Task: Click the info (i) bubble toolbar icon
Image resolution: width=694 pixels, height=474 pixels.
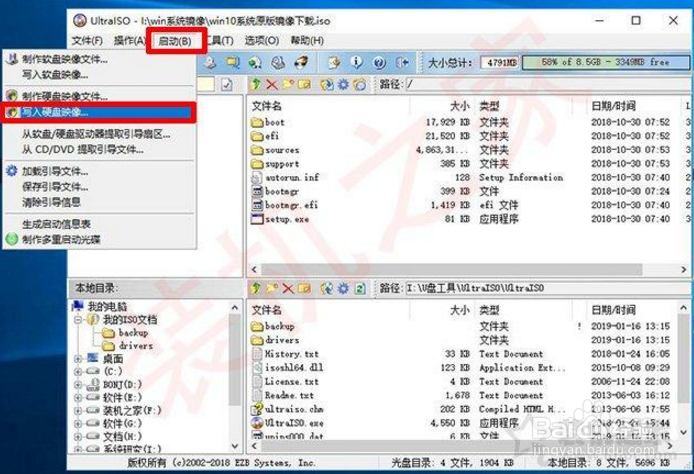Action: (x=356, y=62)
